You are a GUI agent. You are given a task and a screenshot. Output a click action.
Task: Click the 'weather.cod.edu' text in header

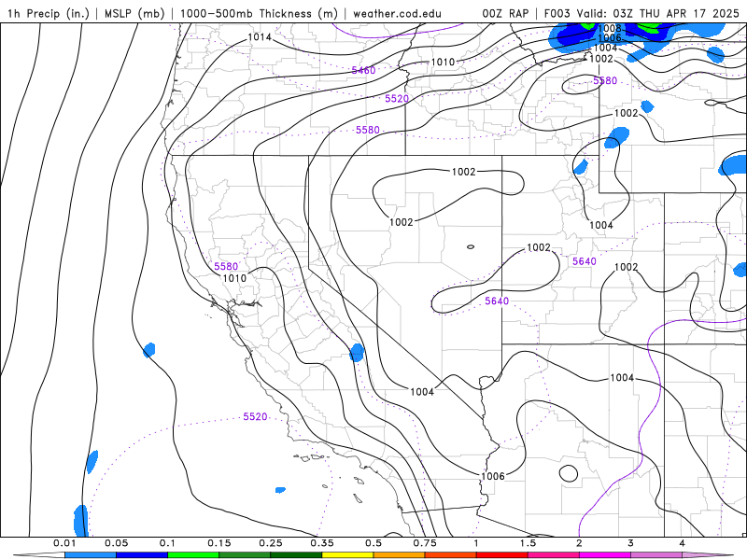pyautogui.click(x=398, y=13)
